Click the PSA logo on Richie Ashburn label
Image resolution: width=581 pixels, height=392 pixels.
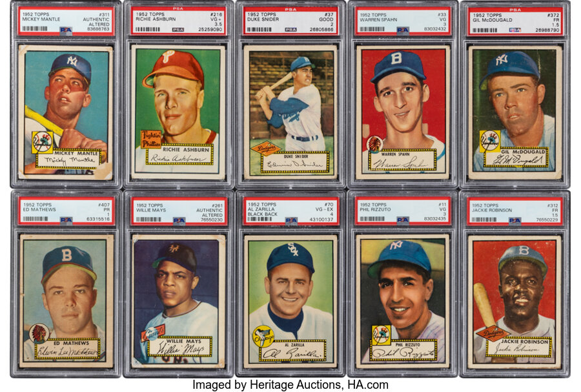(x=178, y=30)
